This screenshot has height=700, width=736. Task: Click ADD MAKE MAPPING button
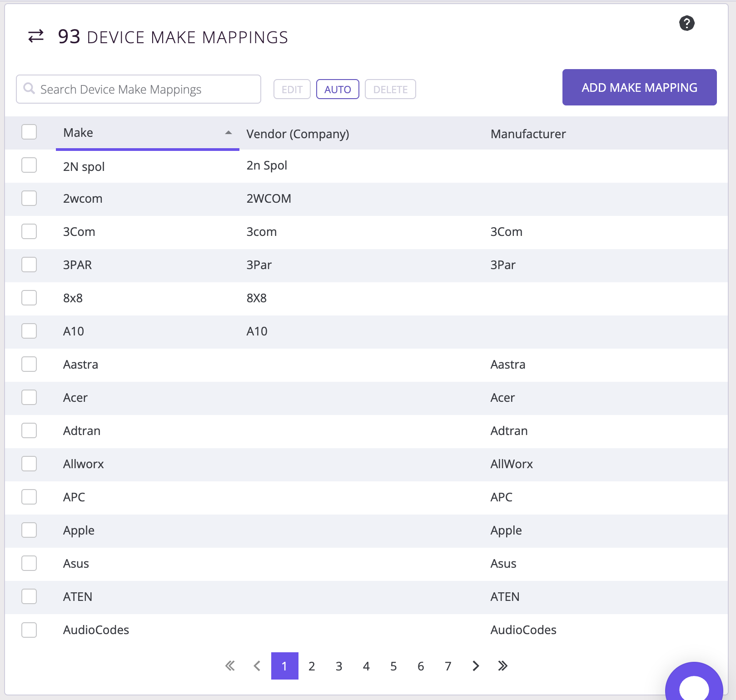click(640, 87)
